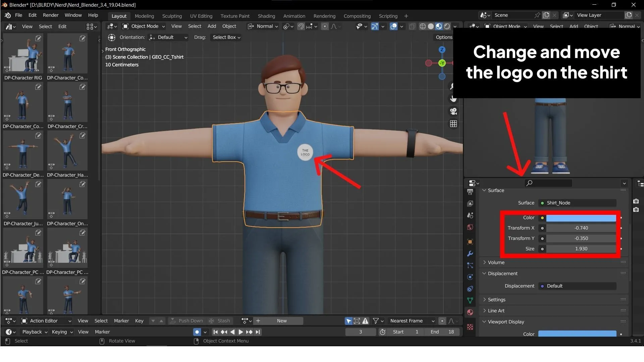Select the Particle Properties icon

470,265
